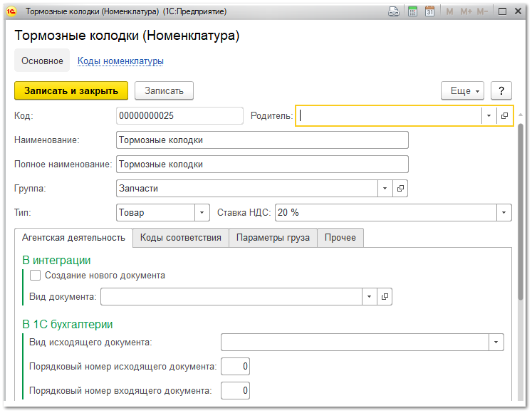The image size is (532, 413).
Task: Expand the Родитель dropdown list
Action: 489,116
